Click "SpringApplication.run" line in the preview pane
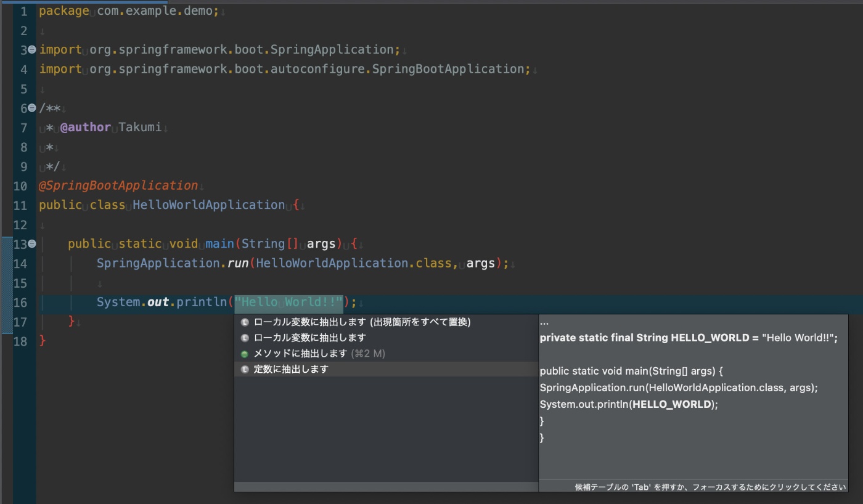The width and height of the screenshot is (863, 504). 679,388
